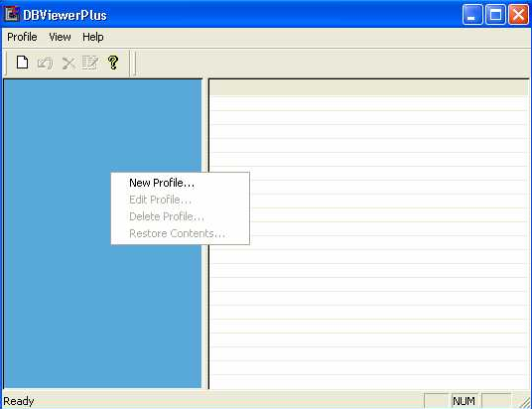Viewport: 532px width, 409px height.
Task: Click the NUM indicator in status bar
Action: (x=464, y=401)
